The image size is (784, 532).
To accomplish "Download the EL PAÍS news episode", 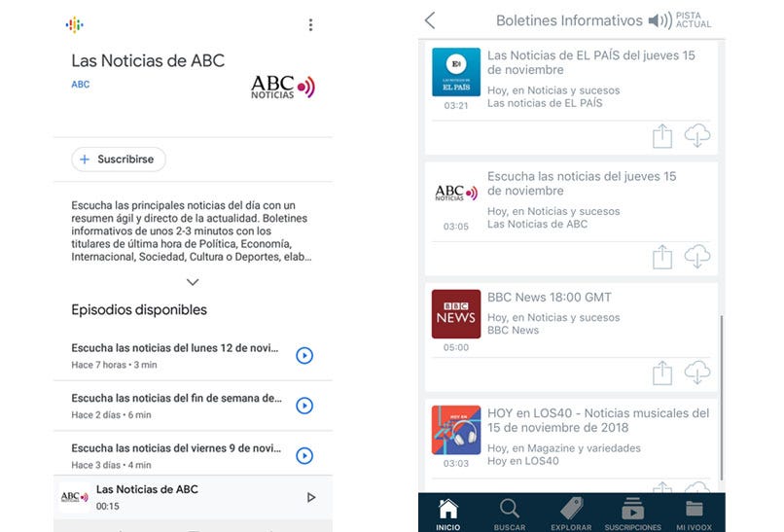I will tap(697, 135).
